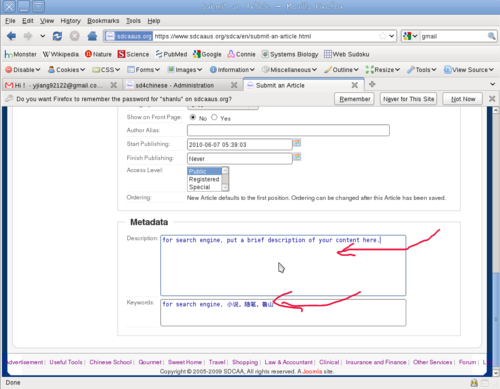Open the Google bookmark

click(x=207, y=54)
